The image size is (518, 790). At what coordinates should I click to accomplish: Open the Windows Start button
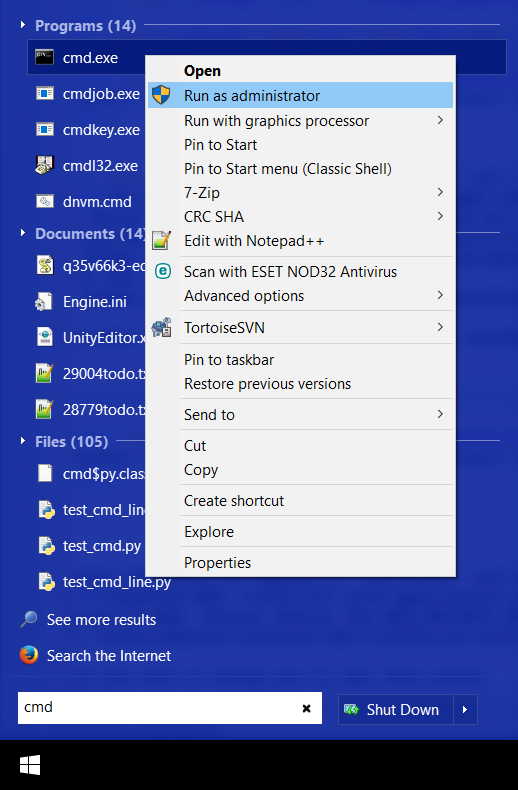(x=30, y=765)
